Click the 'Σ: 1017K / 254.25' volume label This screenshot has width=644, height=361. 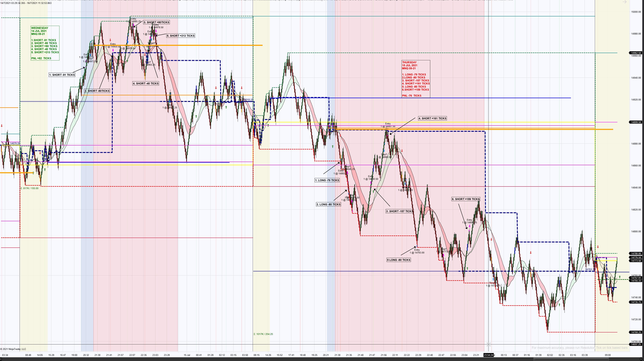coord(263,334)
